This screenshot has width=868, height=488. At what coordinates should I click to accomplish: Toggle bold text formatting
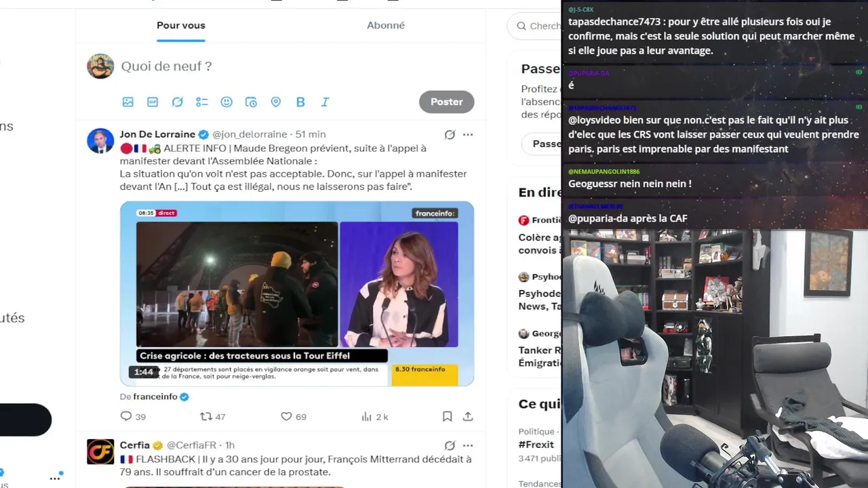pyautogui.click(x=300, y=102)
